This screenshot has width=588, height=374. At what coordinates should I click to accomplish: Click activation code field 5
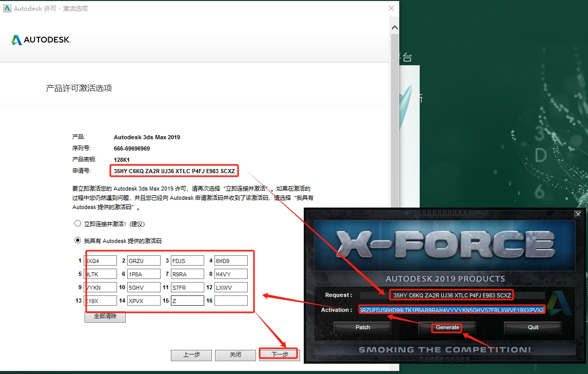(x=100, y=274)
